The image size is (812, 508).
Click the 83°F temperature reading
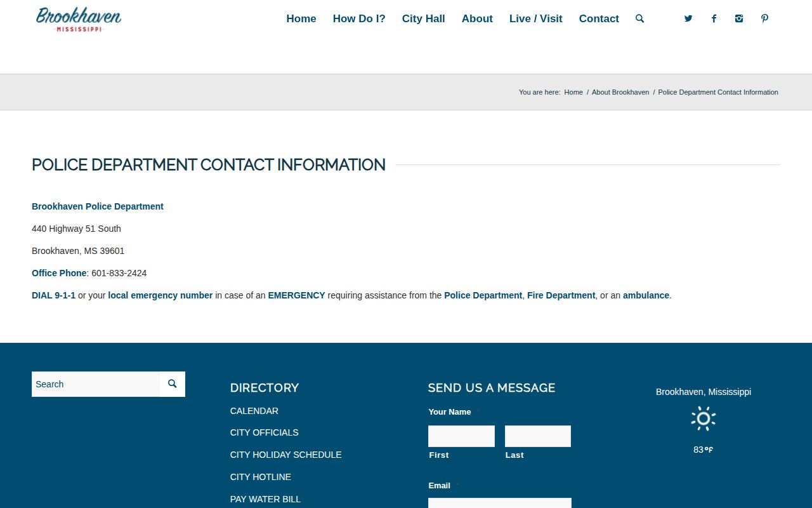pyautogui.click(x=704, y=450)
